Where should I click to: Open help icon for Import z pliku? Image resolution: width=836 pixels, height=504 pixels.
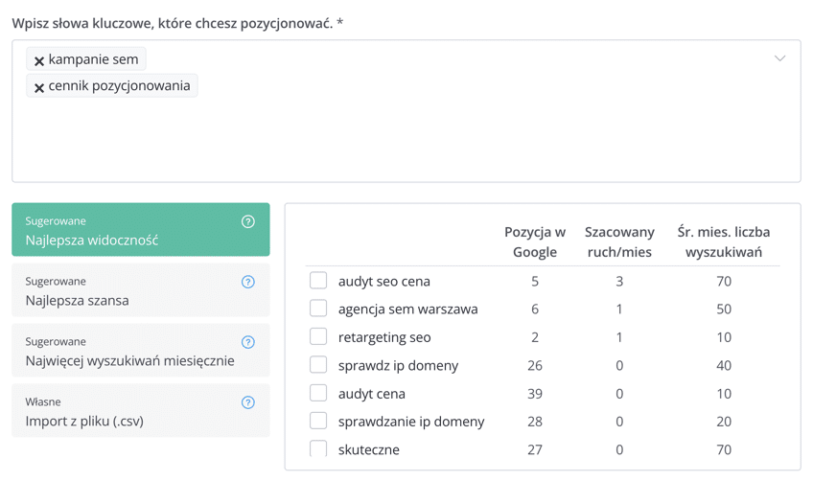pos(248,401)
